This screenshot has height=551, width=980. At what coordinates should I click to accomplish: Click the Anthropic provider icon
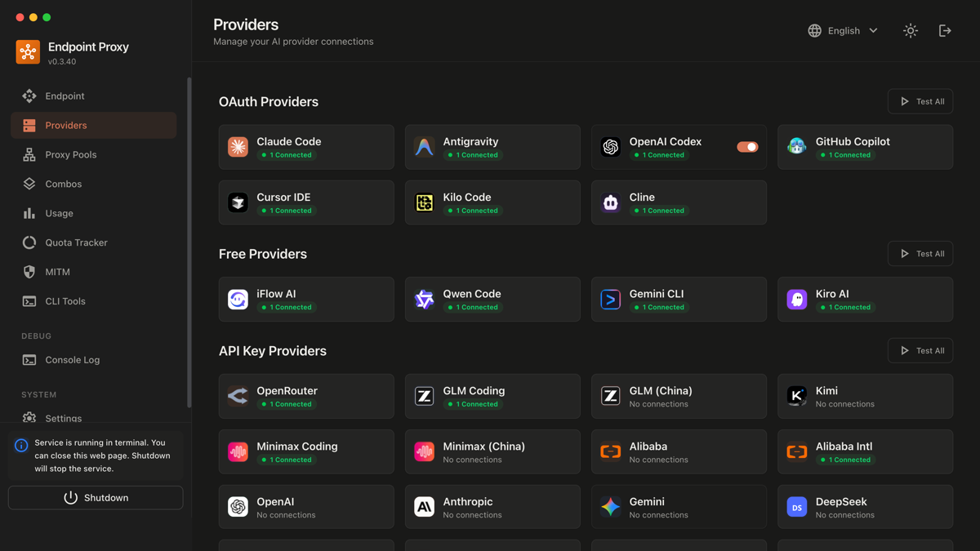pos(424,507)
